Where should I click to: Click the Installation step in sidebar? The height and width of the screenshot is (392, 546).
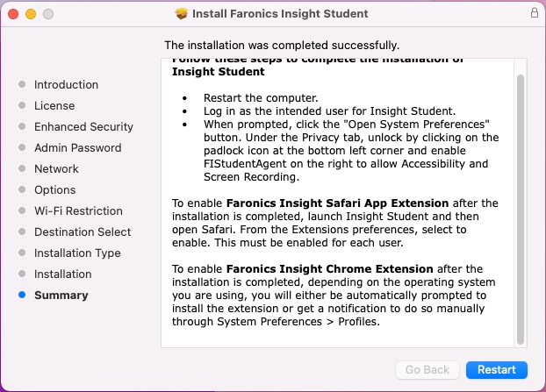[62, 274]
